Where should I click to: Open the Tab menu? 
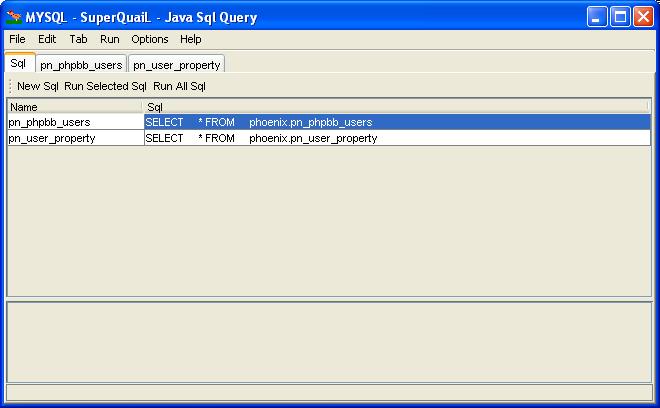pos(78,39)
